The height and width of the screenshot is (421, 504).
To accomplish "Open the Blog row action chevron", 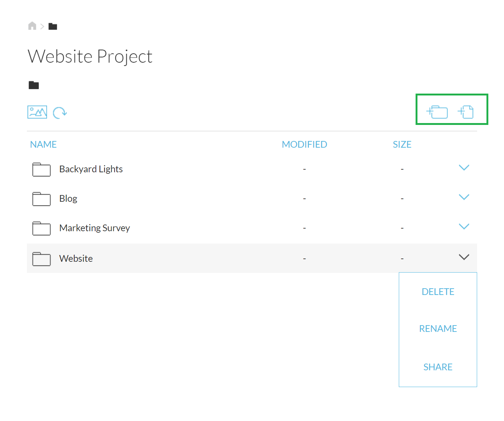I will coord(464,197).
